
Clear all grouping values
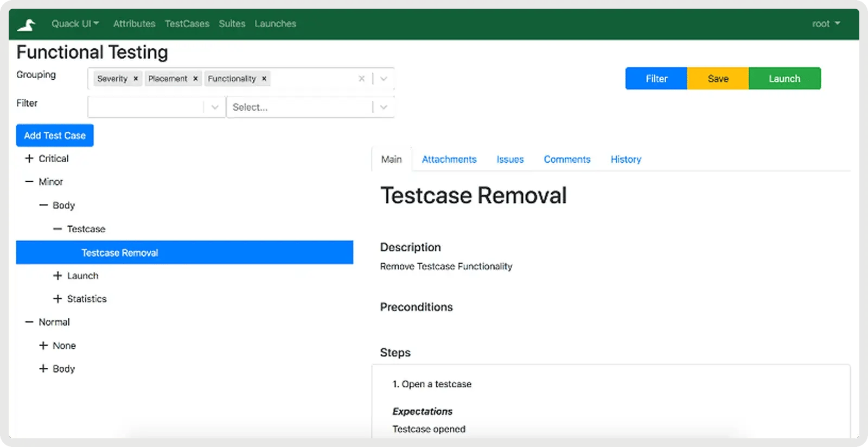[x=361, y=79]
